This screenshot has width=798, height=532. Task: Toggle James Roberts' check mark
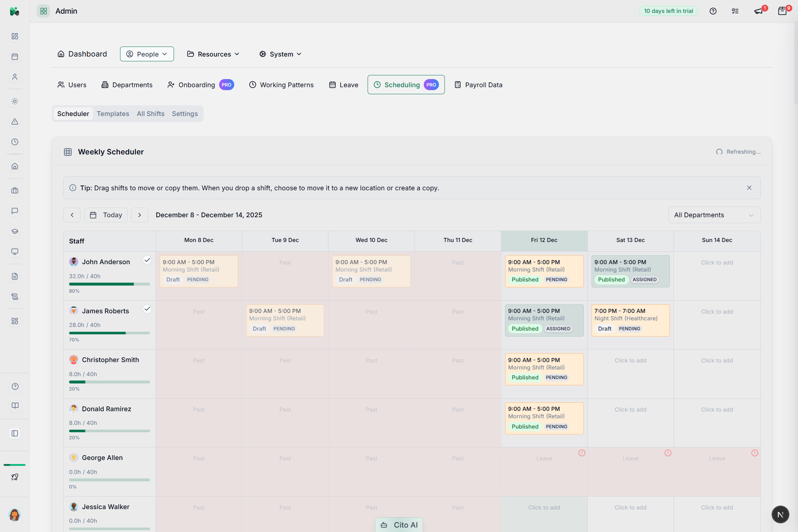coord(147,309)
